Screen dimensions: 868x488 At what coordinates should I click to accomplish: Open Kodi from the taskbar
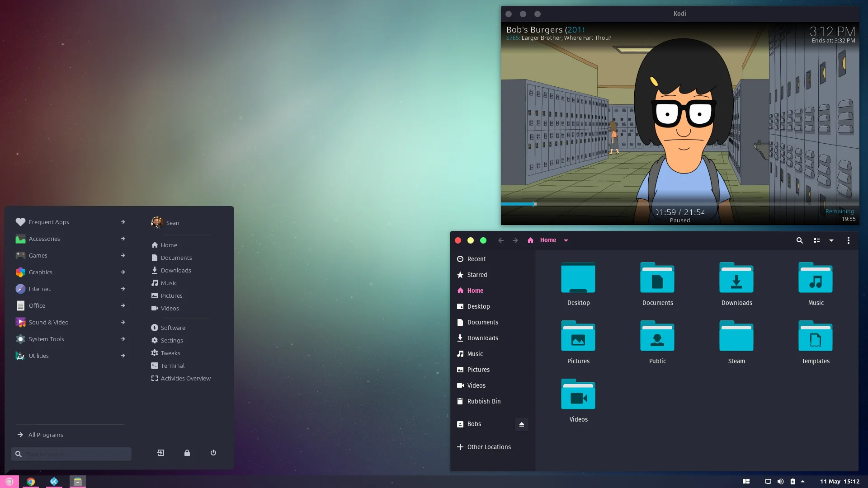(54, 482)
